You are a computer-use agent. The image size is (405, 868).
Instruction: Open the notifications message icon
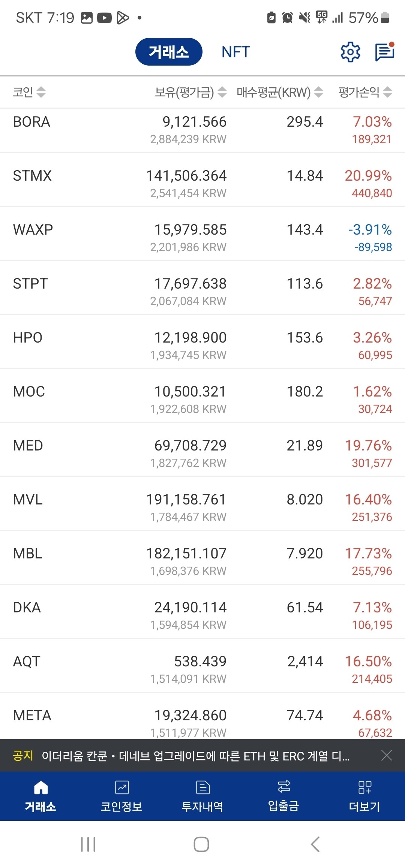tap(384, 52)
